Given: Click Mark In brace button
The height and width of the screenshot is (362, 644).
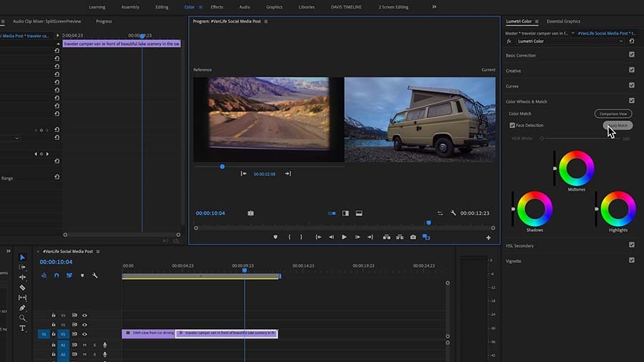Looking at the screenshot, I should click(x=290, y=238).
